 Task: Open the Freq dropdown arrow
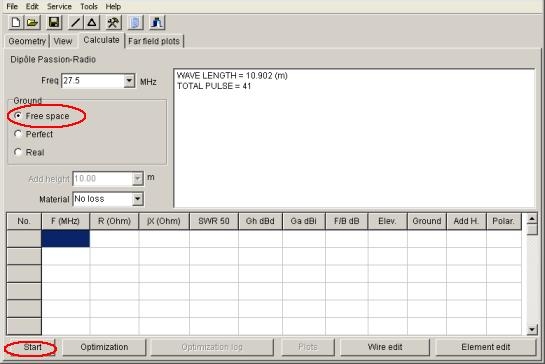point(129,81)
